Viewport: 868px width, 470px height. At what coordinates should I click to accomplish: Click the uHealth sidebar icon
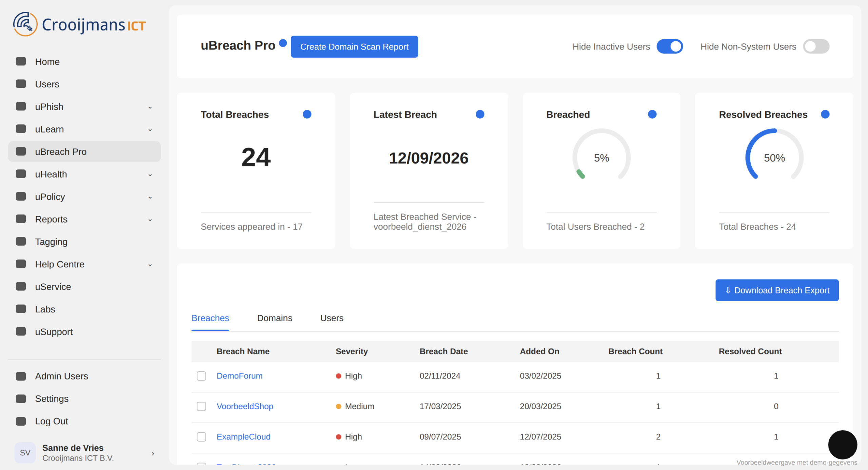coord(21,174)
